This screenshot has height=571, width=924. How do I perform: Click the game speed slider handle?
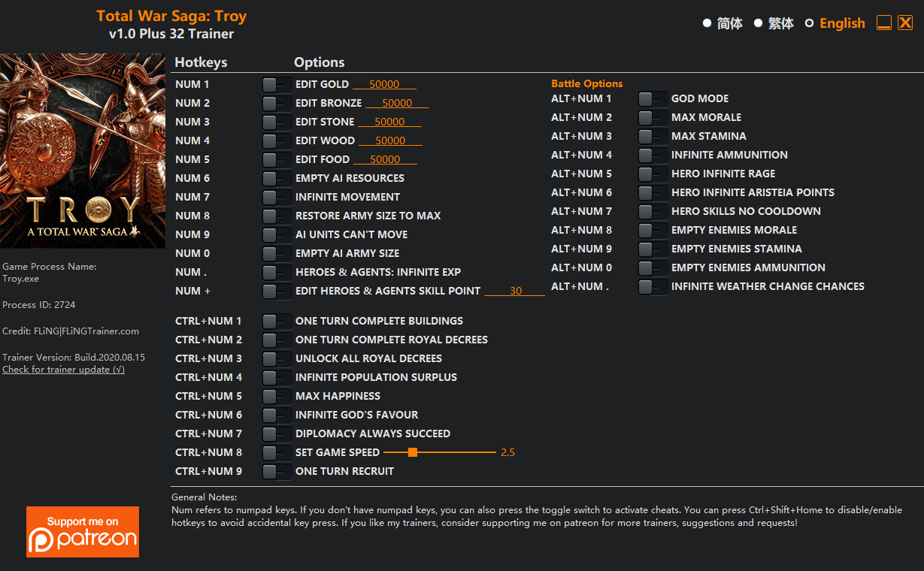[x=412, y=452]
